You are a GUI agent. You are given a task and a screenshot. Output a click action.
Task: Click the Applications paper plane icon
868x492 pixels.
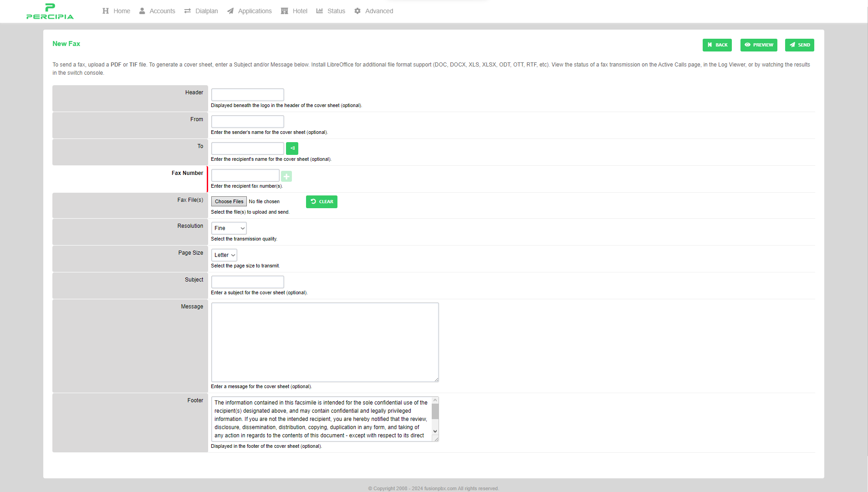pyautogui.click(x=230, y=11)
